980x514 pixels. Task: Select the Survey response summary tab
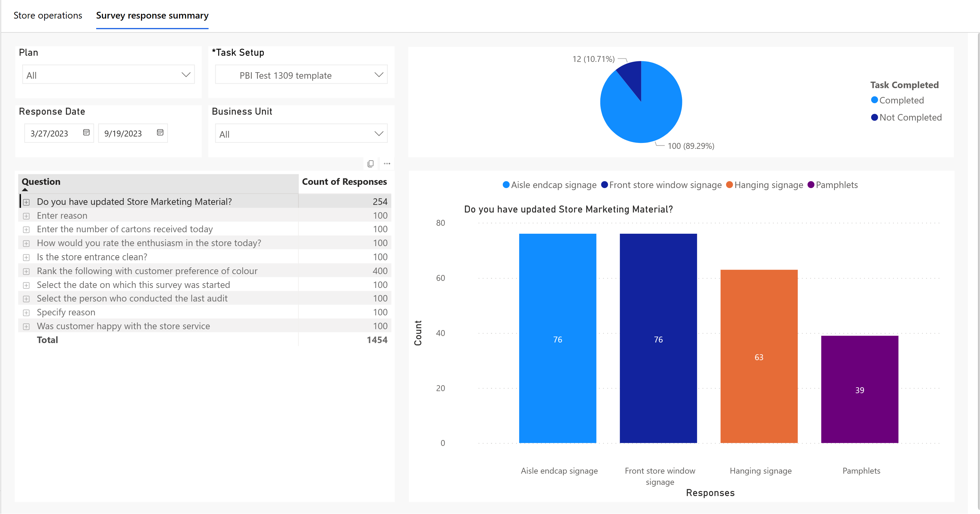coord(152,16)
